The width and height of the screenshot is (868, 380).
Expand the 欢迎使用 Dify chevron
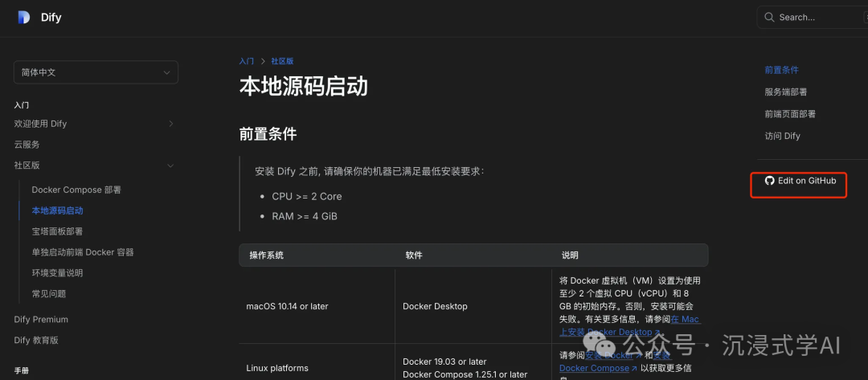click(171, 124)
